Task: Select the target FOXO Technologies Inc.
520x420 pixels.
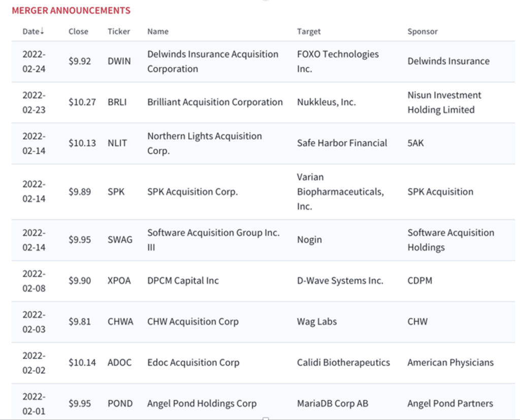Action: [x=338, y=61]
